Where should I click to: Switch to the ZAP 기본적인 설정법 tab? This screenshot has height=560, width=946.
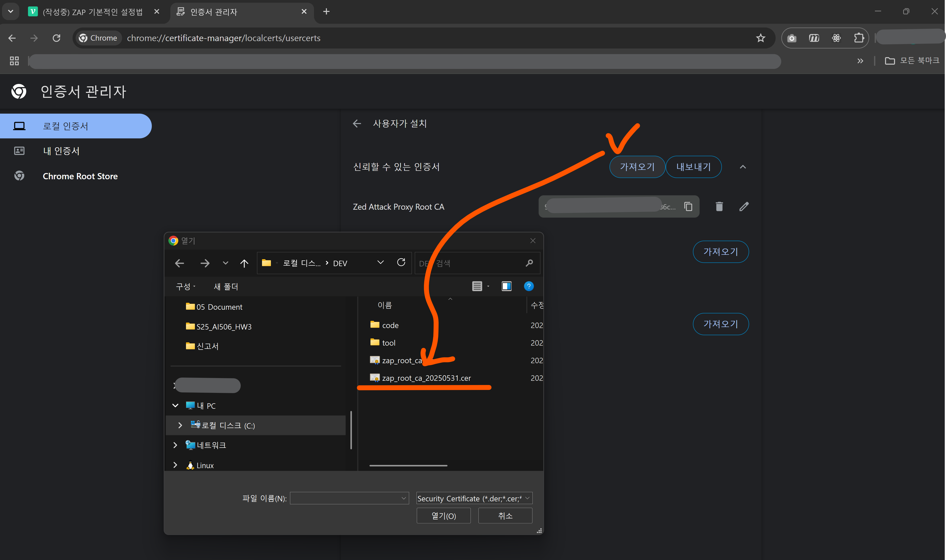[92, 12]
